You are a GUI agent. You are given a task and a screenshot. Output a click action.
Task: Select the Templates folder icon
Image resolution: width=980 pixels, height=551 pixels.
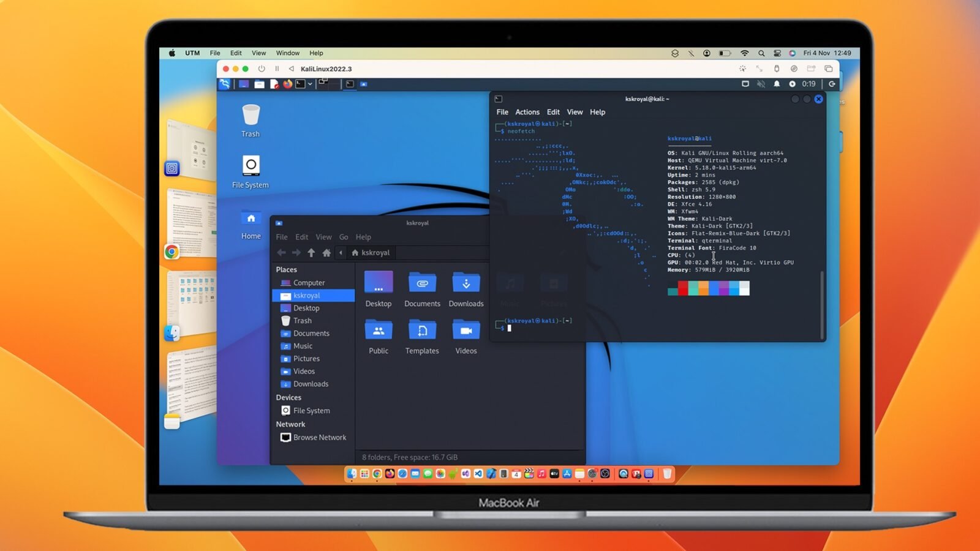pos(422,331)
